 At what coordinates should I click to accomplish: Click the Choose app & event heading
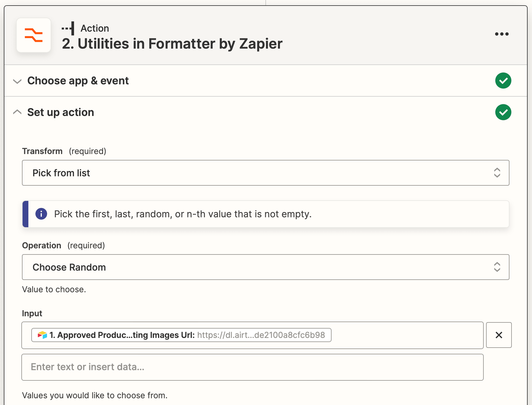[78, 81]
